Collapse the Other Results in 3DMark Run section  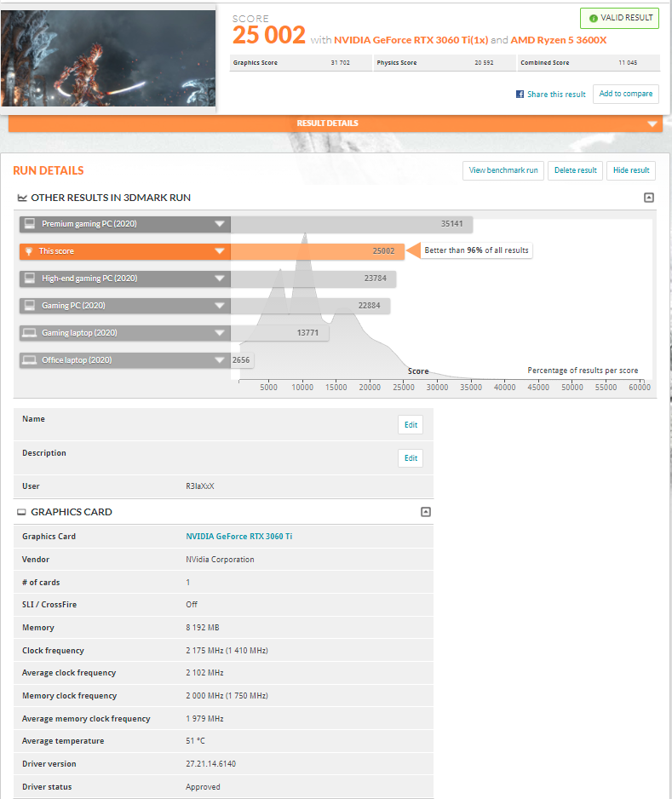pyautogui.click(x=648, y=198)
